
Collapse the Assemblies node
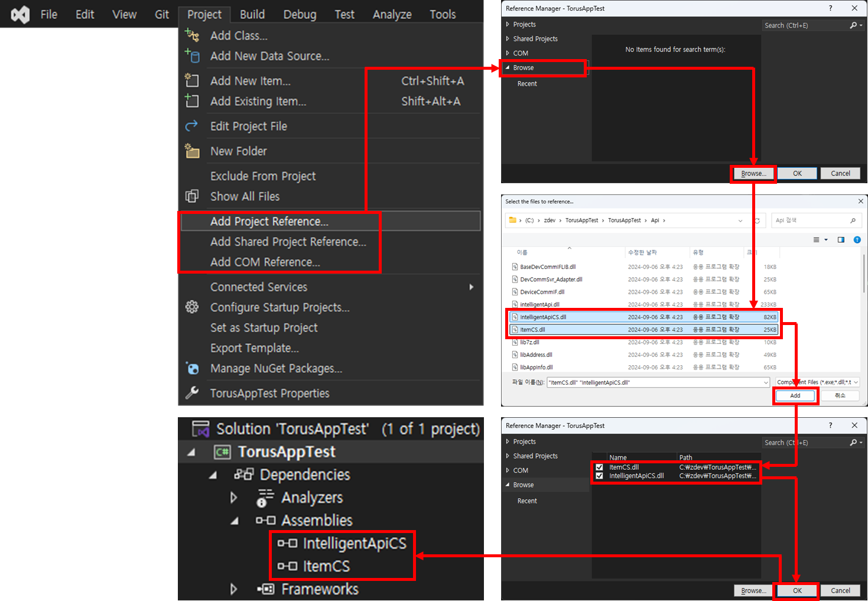[x=235, y=521]
